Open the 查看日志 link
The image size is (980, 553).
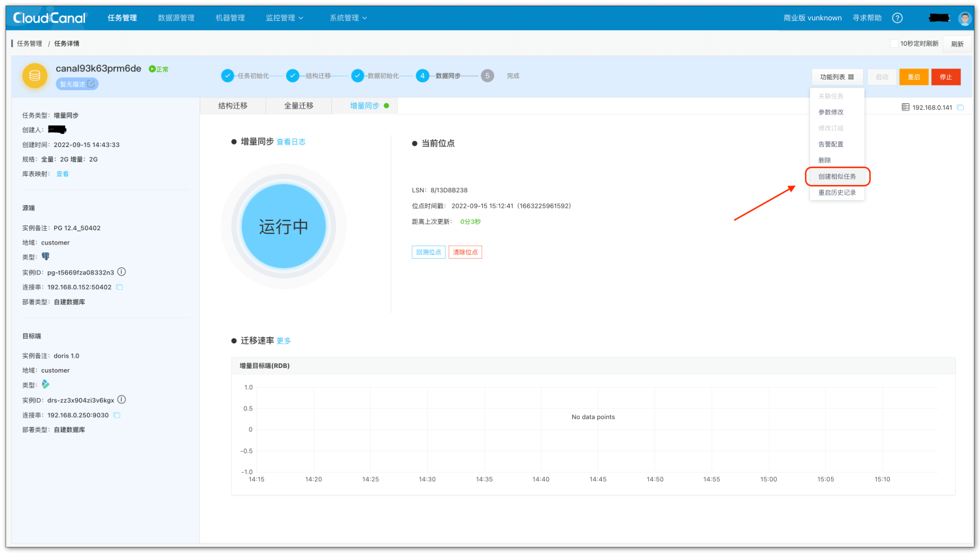pos(291,142)
